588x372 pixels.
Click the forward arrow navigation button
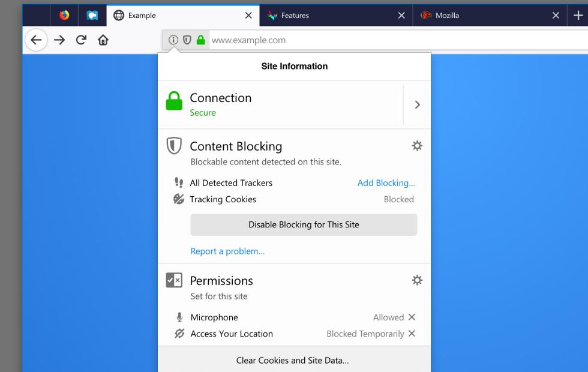coord(59,40)
